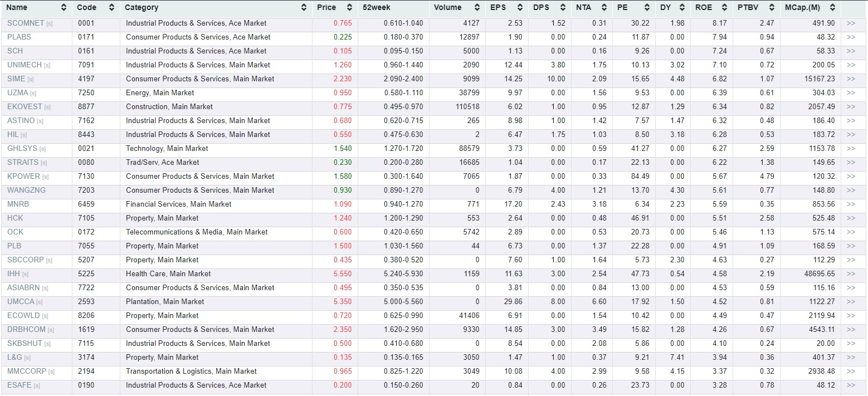The width and height of the screenshot is (868, 396).
Task: Select DRBHCOM 52week range 1.620-2.950
Action: tap(403, 330)
